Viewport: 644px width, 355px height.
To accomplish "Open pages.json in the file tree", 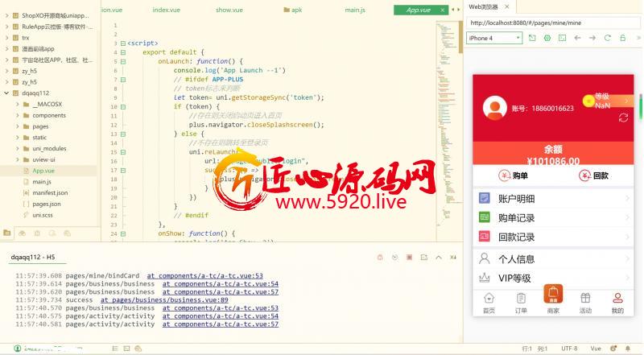I will coord(47,204).
